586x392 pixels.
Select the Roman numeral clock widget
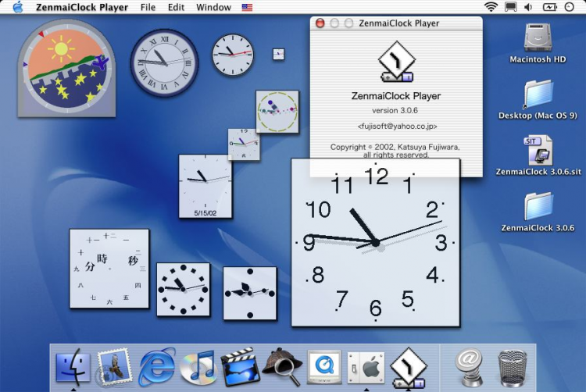(x=164, y=63)
